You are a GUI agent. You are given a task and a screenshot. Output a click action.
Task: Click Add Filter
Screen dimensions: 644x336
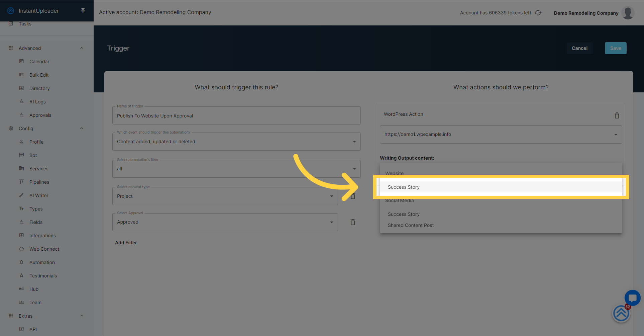[x=126, y=243]
